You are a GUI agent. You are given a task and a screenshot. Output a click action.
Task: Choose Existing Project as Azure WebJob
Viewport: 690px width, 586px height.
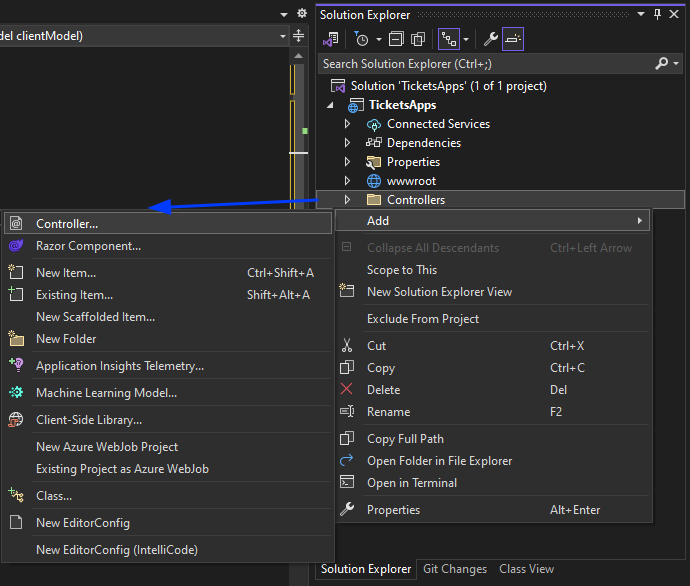[168, 469]
